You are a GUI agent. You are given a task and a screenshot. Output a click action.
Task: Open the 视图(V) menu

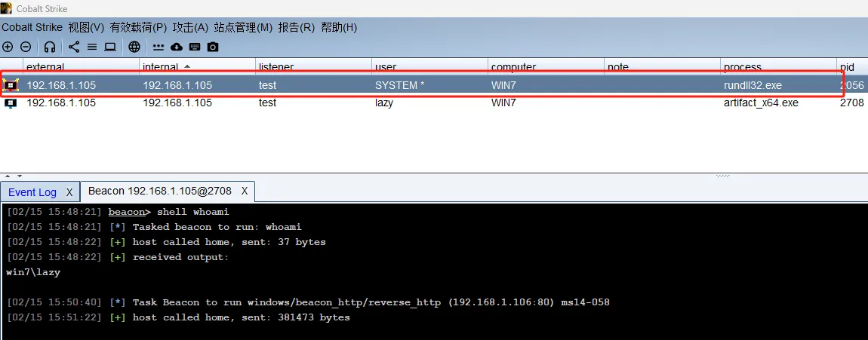click(x=86, y=27)
